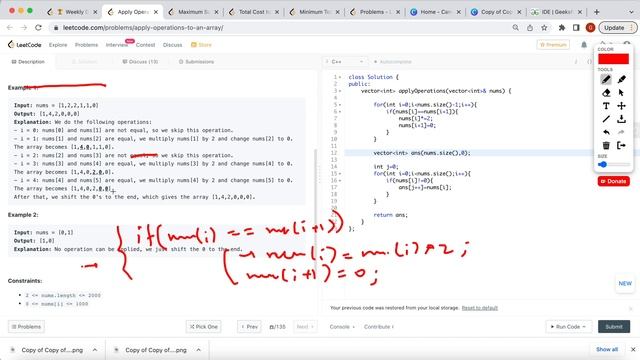The image size is (640, 360).
Task: Switch to the Description tab
Action: pyautogui.click(x=28, y=62)
